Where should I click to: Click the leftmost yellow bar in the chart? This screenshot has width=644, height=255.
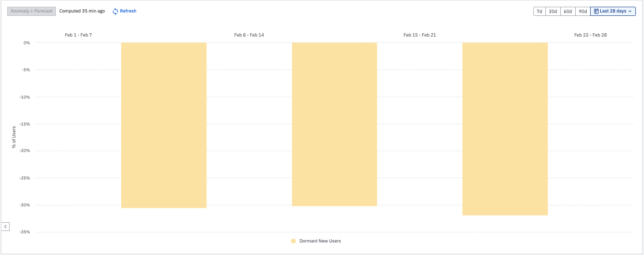164,125
